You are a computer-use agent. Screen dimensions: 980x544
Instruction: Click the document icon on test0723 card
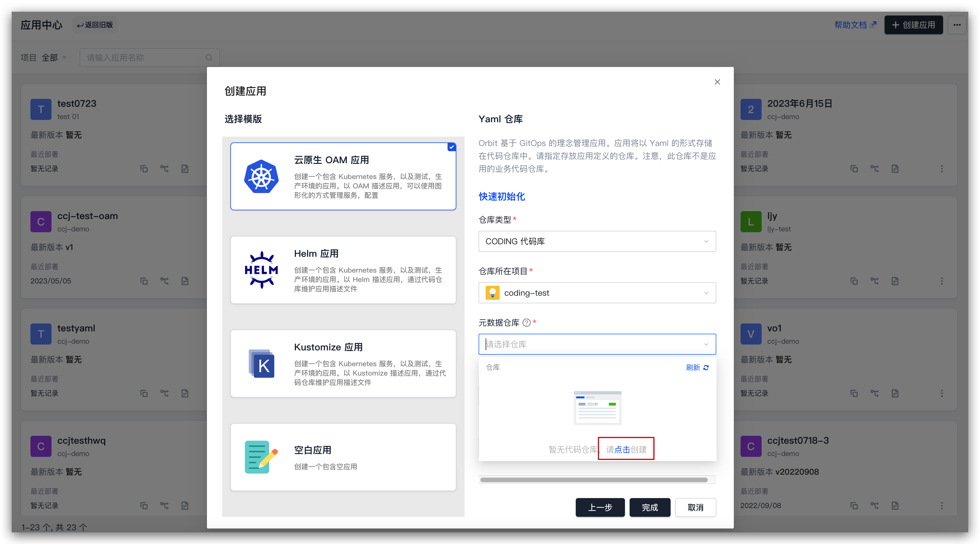coord(185,169)
